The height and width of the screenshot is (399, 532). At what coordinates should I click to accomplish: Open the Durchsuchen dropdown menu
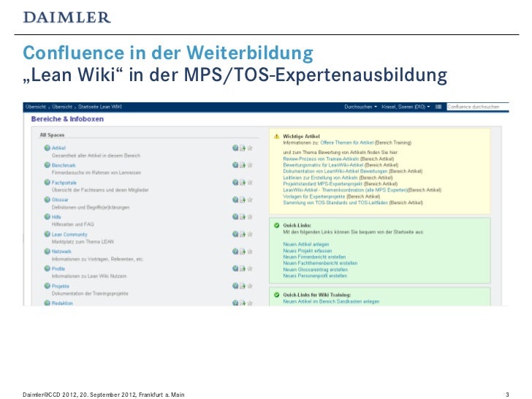point(361,107)
